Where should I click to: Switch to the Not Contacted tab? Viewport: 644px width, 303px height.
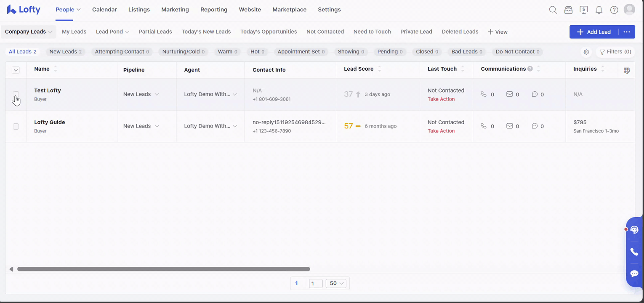[x=325, y=32]
